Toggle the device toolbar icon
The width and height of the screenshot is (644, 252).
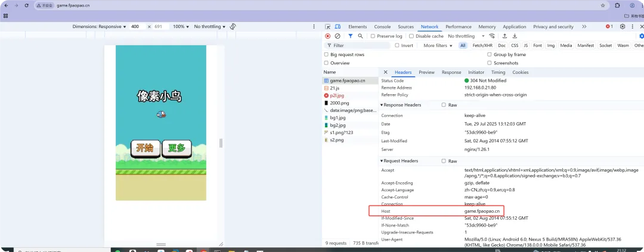coord(338,27)
